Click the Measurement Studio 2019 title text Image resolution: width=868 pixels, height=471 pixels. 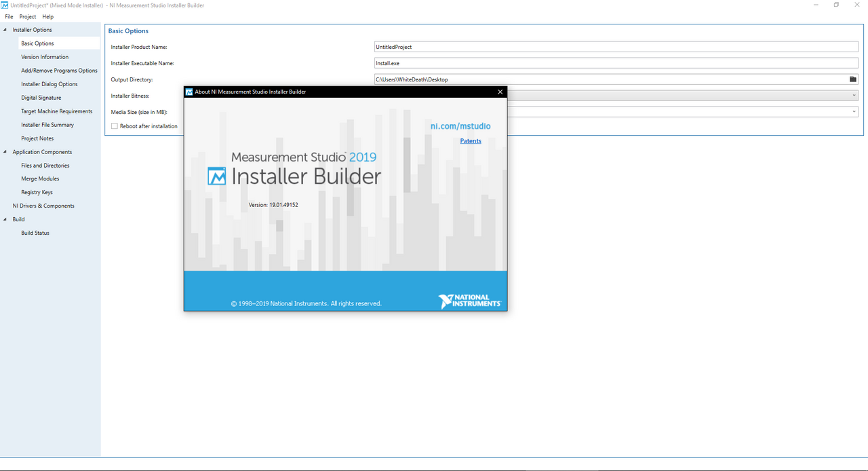304,157
